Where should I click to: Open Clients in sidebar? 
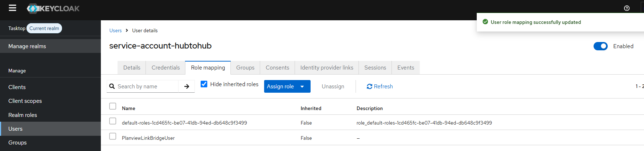tap(50, 87)
